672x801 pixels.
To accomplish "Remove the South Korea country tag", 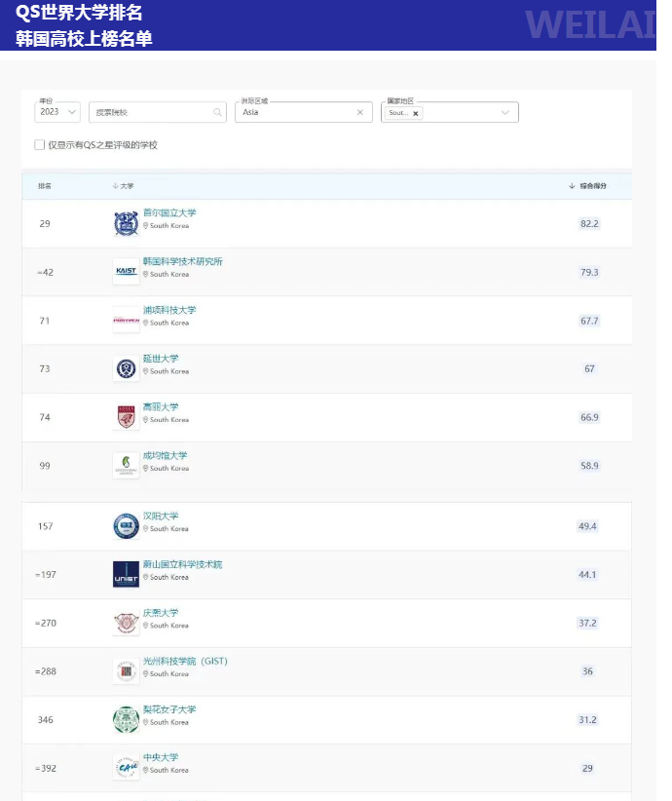I will point(416,113).
